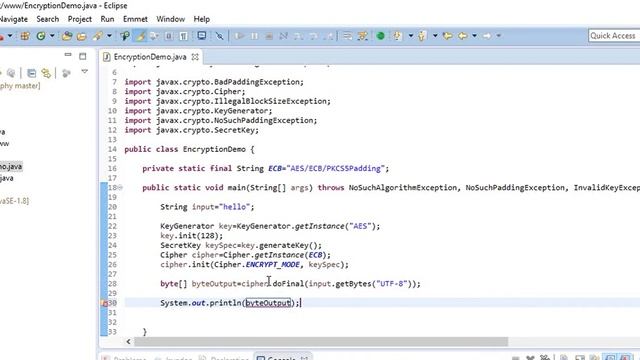Click the Disconnect debug icon

283,36
